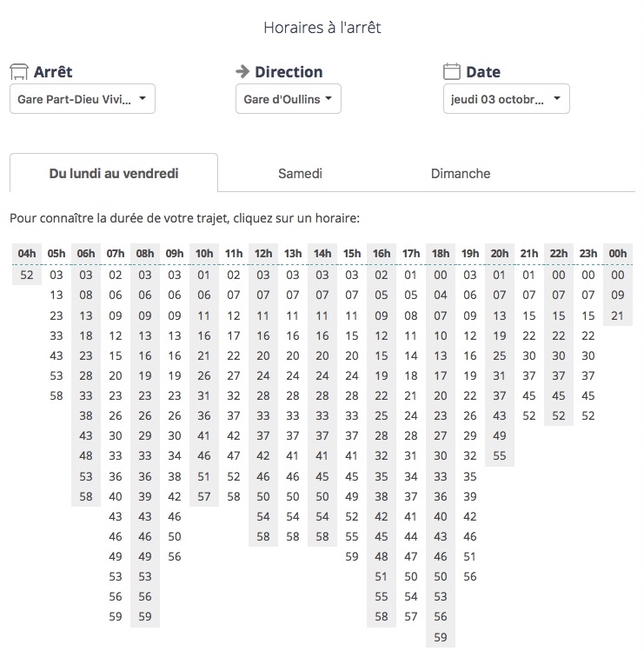
Task: Click the 08h column header
Action: [145, 254]
